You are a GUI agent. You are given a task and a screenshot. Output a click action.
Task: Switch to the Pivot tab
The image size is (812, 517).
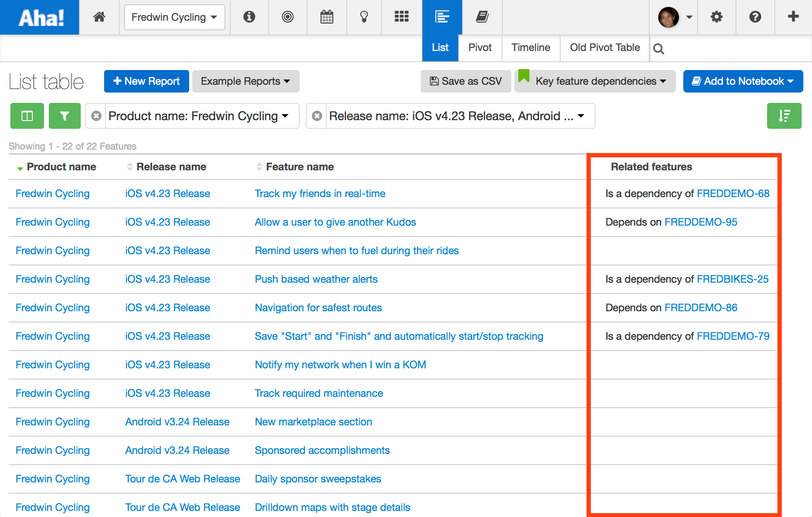479,48
